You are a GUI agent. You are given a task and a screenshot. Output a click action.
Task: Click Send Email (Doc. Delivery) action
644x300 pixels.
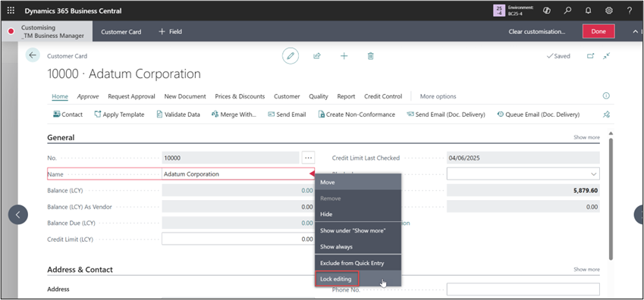[445, 114]
